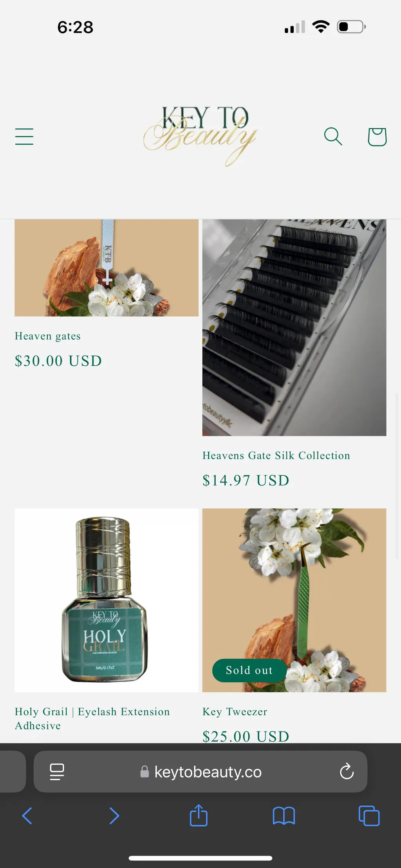Go forward with Safari forward arrow

114,816
